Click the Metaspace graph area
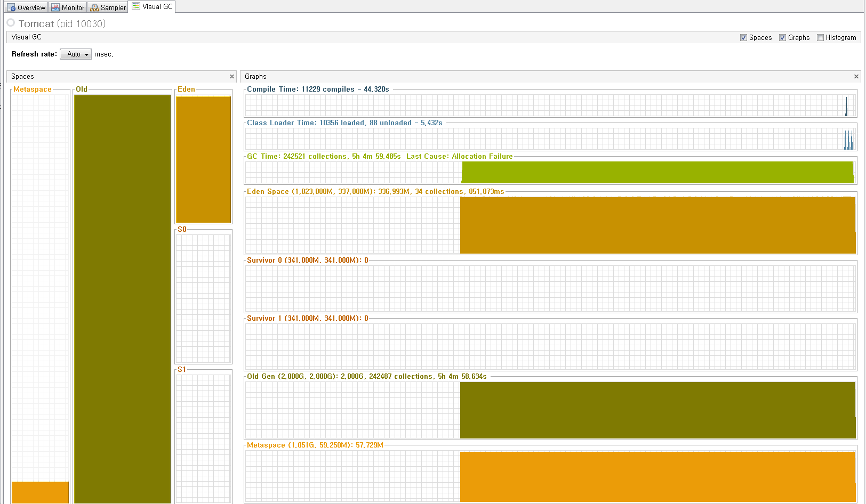Screen dimensions: 866x504 [x=550, y=476]
